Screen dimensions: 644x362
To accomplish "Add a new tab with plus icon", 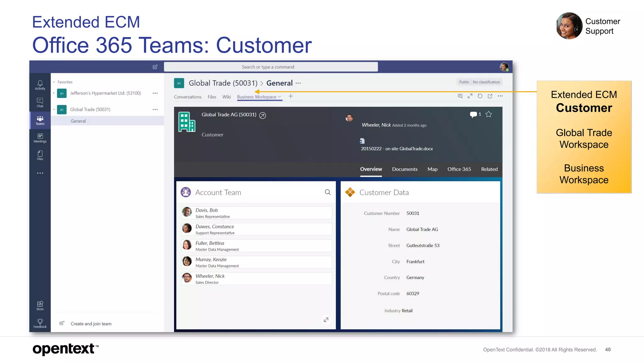I will [291, 96].
